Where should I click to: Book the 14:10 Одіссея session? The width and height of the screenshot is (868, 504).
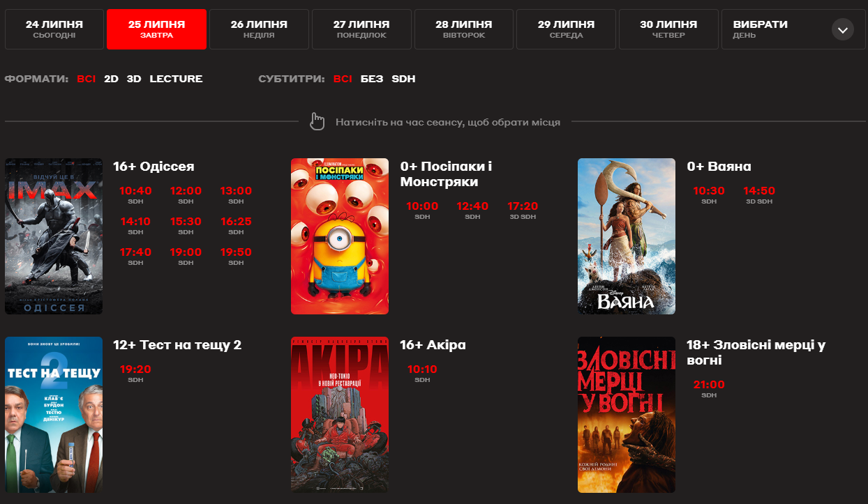click(135, 226)
